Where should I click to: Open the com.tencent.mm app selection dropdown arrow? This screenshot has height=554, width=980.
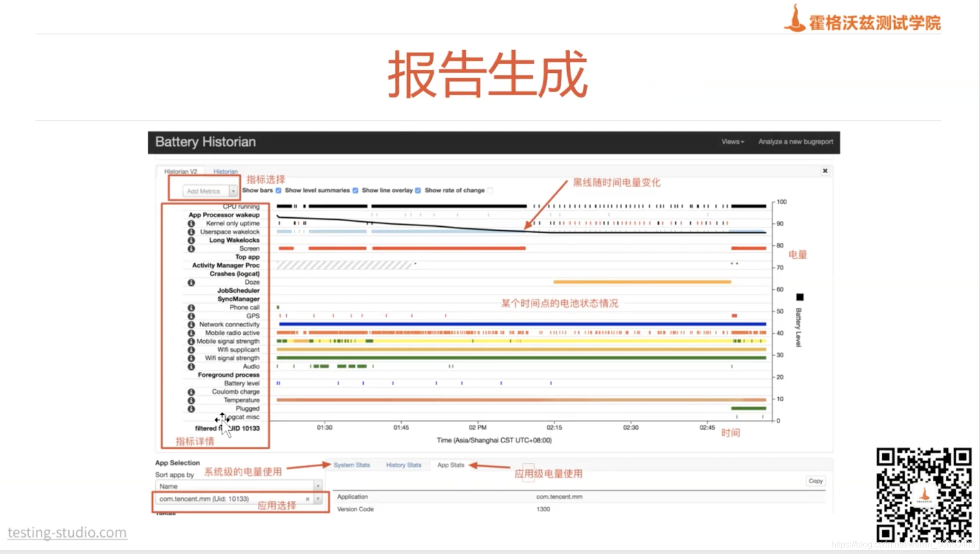coord(318,499)
